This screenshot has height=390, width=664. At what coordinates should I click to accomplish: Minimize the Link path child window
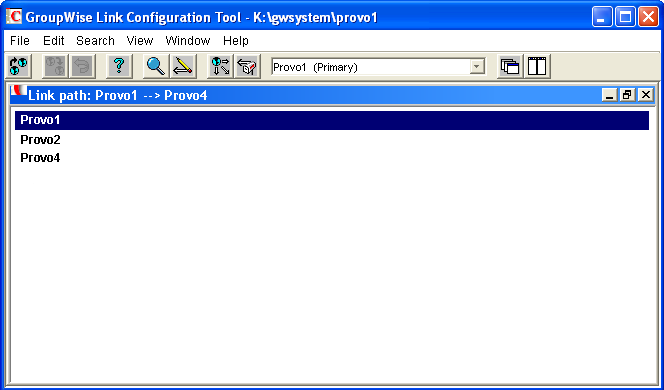coord(609,95)
